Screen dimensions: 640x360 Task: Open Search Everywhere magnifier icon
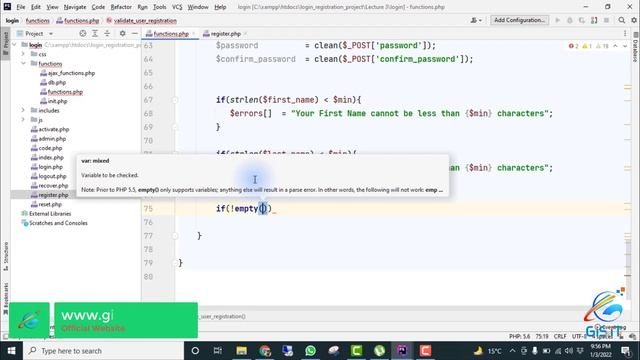point(622,20)
